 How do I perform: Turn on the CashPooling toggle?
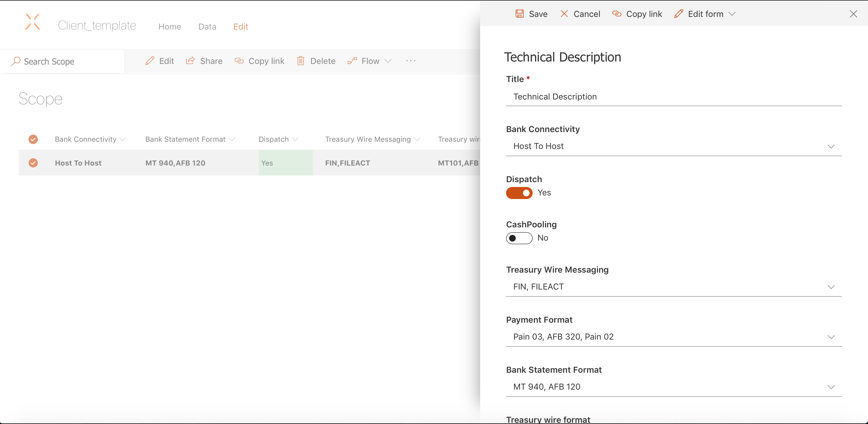pyautogui.click(x=519, y=238)
